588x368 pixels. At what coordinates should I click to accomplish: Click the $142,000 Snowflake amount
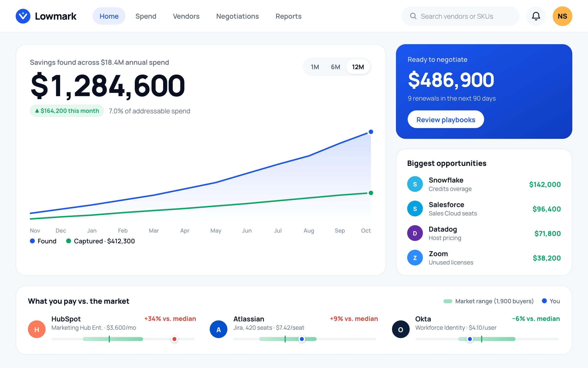pos(545,184)
